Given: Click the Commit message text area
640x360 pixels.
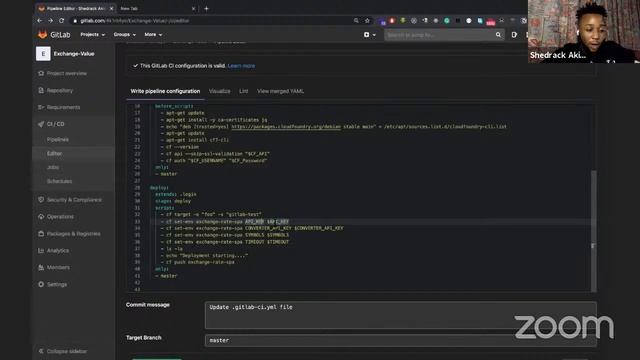Looking at the screenshot, I should [401, 315].
